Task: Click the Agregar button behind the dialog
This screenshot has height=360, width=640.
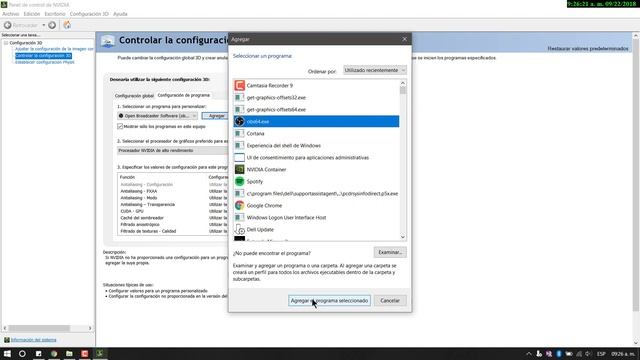Action: coord(215,116)
